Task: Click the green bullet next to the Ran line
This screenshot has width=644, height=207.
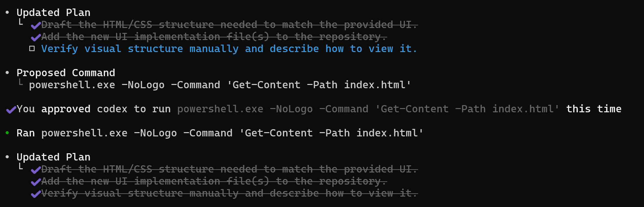Action: tap(7, 133)
